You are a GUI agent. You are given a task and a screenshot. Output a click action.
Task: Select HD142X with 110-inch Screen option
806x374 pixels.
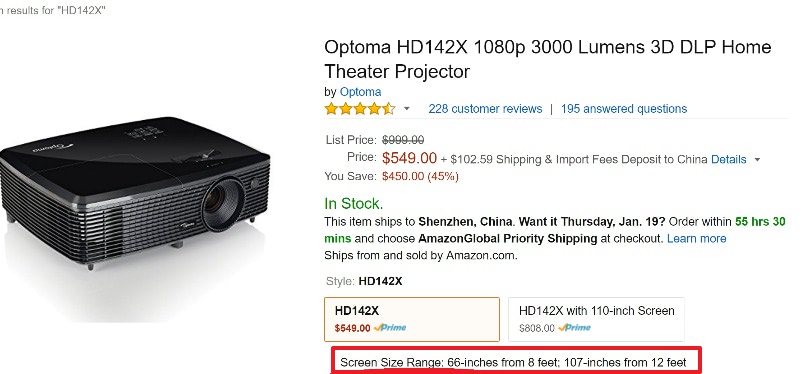point(596,319)
